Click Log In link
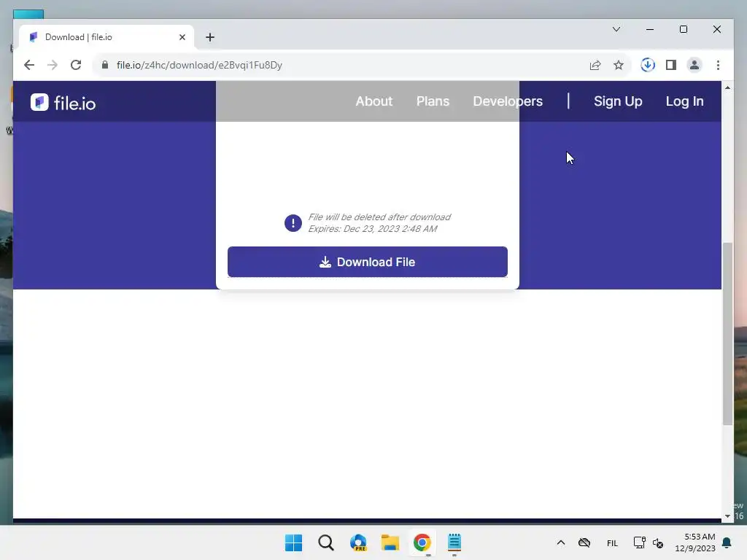Viewport: 747px width, 560px height. coord(684,101)
